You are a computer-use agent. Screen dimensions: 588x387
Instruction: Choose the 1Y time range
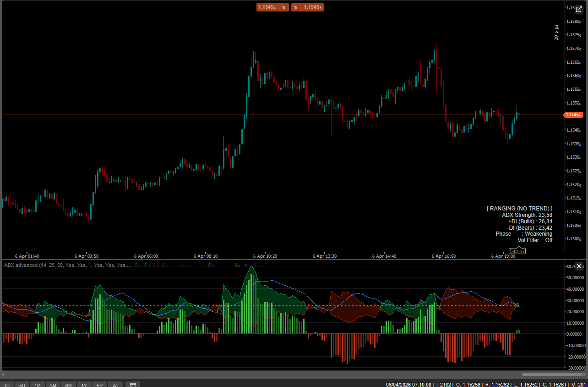pos(84,385)
